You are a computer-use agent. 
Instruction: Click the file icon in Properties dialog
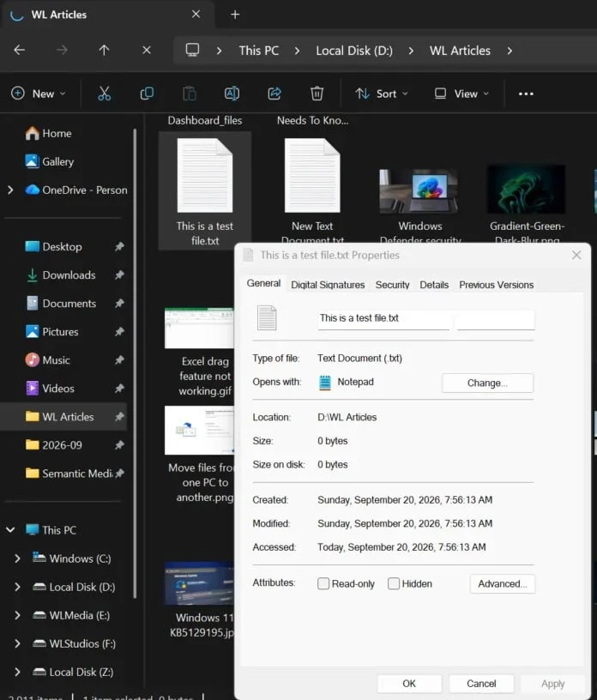point(267,318)
